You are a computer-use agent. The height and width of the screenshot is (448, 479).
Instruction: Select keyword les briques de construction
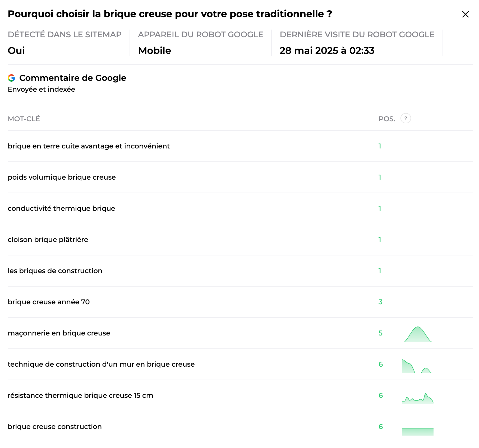coord(55,271)
